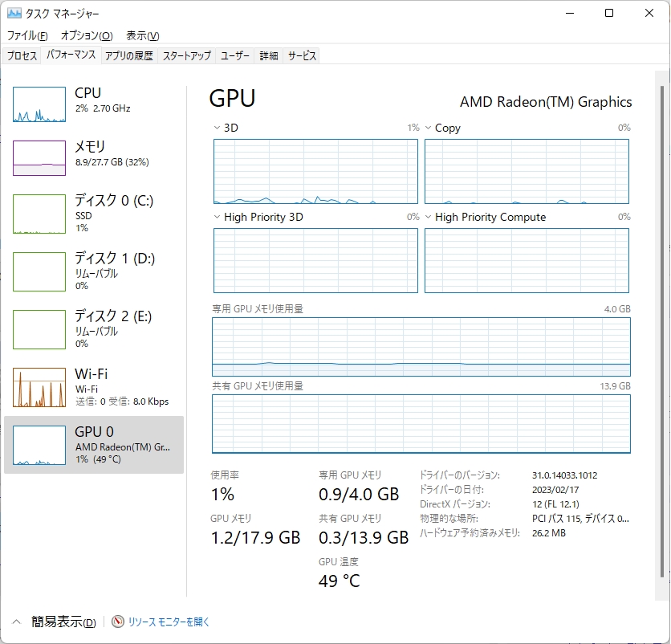Image resolution: width=671 pixels, height=644 pixels.
Task: Collapse the Copy engine graph
Action: 429,127
